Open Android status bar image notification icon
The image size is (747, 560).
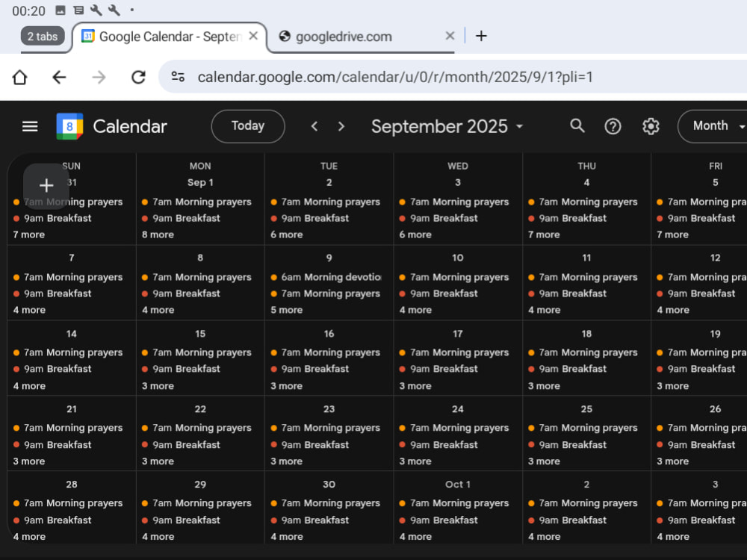(61, 10)
